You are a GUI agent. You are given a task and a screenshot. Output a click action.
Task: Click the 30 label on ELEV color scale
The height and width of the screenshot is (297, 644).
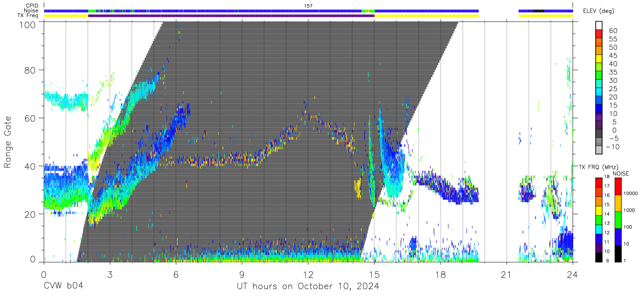click(614, 80)
